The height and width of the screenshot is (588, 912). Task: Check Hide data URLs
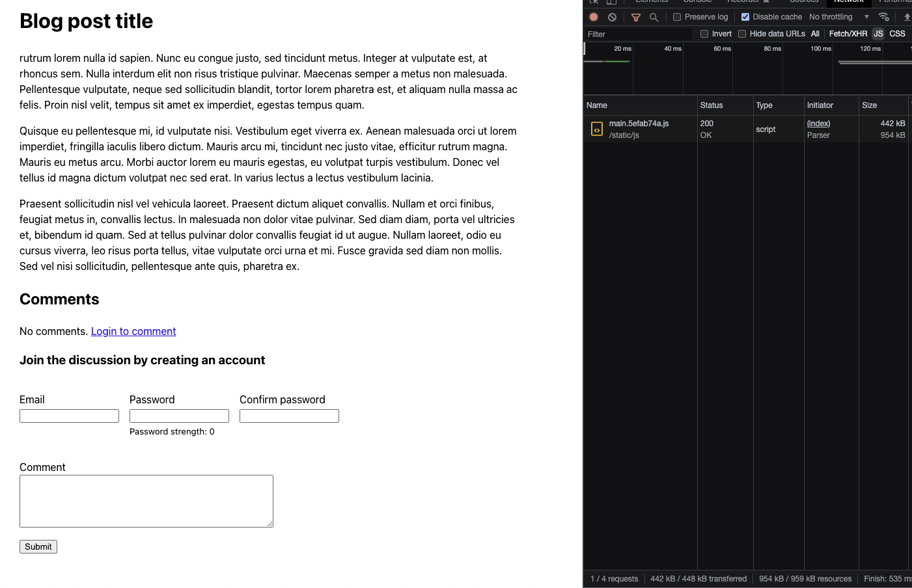741,33
